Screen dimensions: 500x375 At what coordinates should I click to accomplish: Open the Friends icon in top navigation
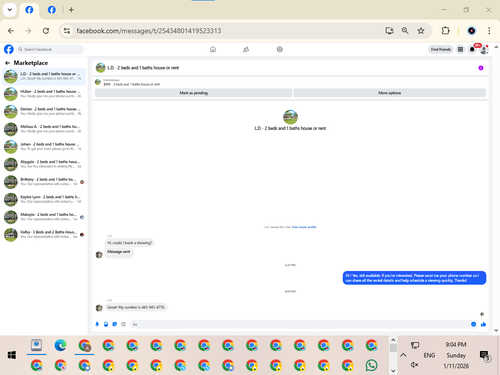click(x=246, y=49)
